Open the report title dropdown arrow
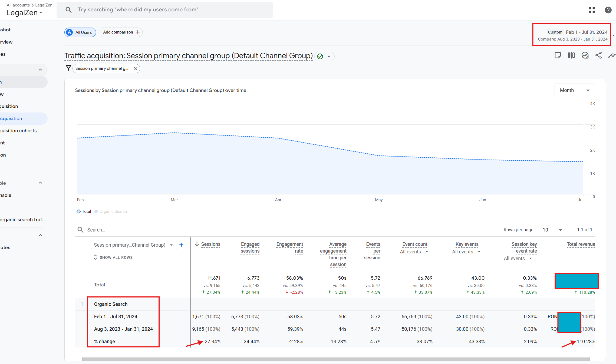Image resolution: width=616 pixels, height=364 pixels. [329, 57]
